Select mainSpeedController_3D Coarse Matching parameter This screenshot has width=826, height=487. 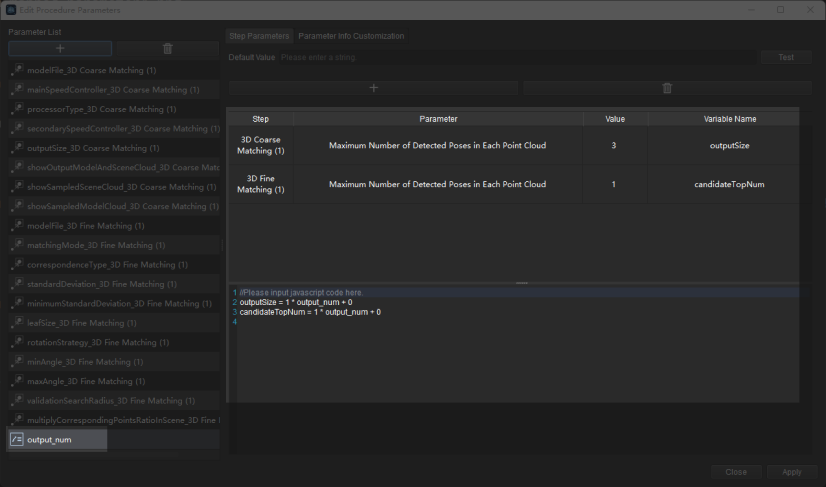106,90
